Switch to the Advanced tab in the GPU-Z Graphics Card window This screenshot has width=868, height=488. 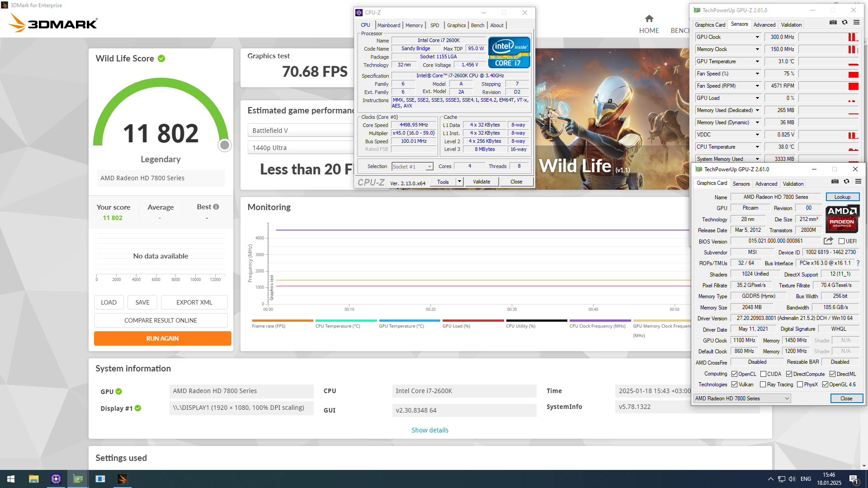click(766, 184)
